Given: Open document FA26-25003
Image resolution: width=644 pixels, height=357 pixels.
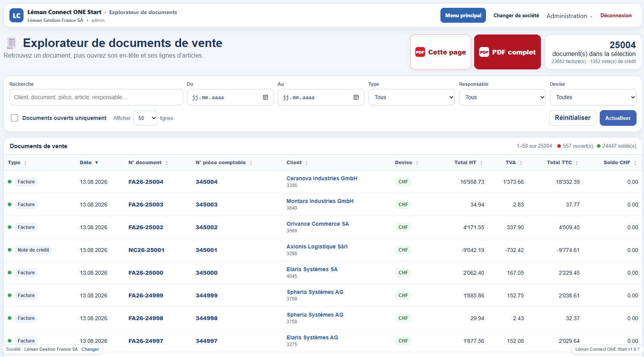Looking at the screenshot, I should [146, 205].
